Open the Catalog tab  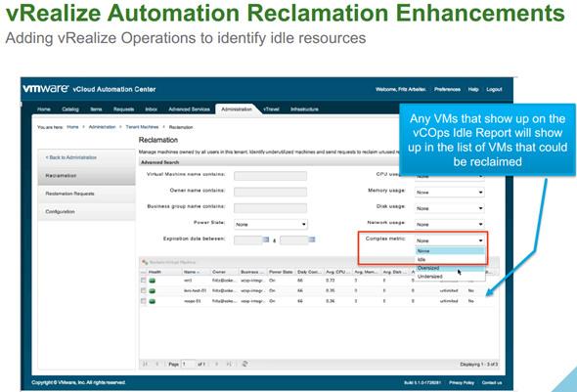(70, 109)
